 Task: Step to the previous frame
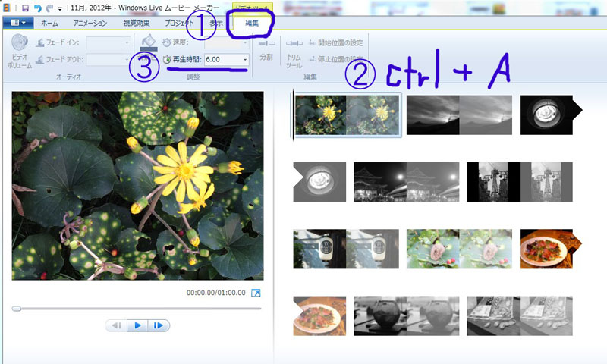click(x=117, y=325)
